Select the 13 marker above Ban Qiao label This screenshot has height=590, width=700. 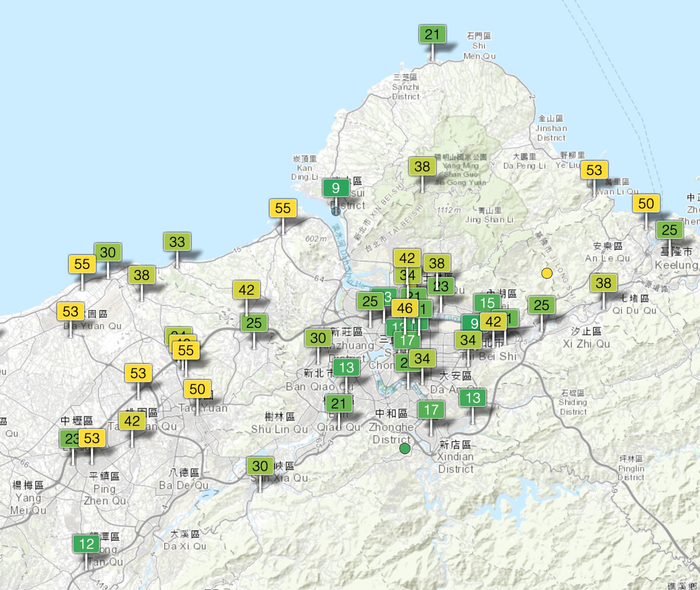click(346, 367)
